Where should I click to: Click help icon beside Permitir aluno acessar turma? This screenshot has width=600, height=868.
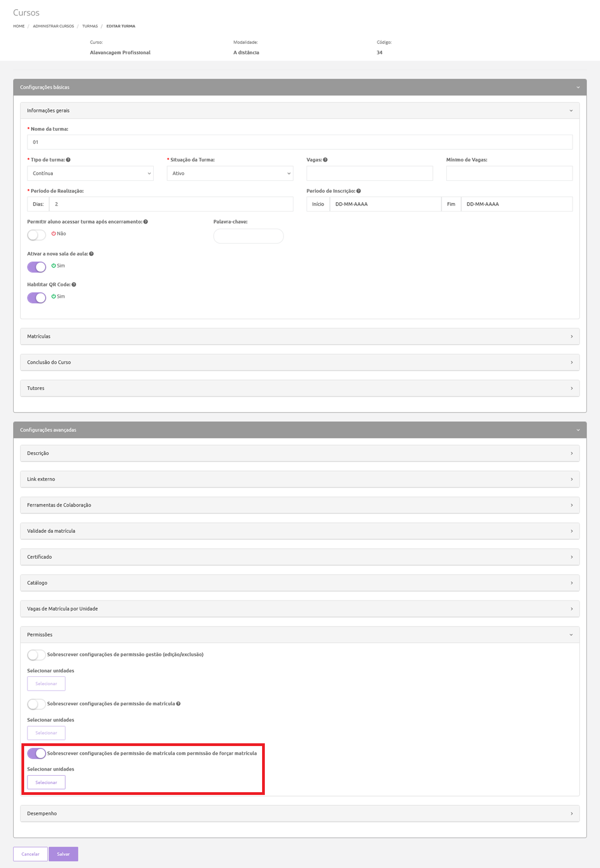tap(146, 222)
